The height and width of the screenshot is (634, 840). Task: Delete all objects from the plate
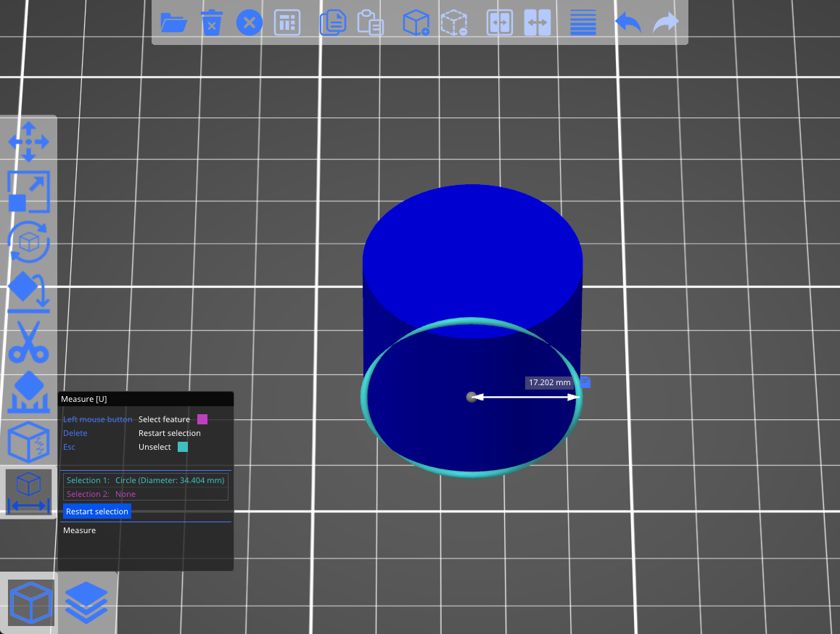click(249, 22)
